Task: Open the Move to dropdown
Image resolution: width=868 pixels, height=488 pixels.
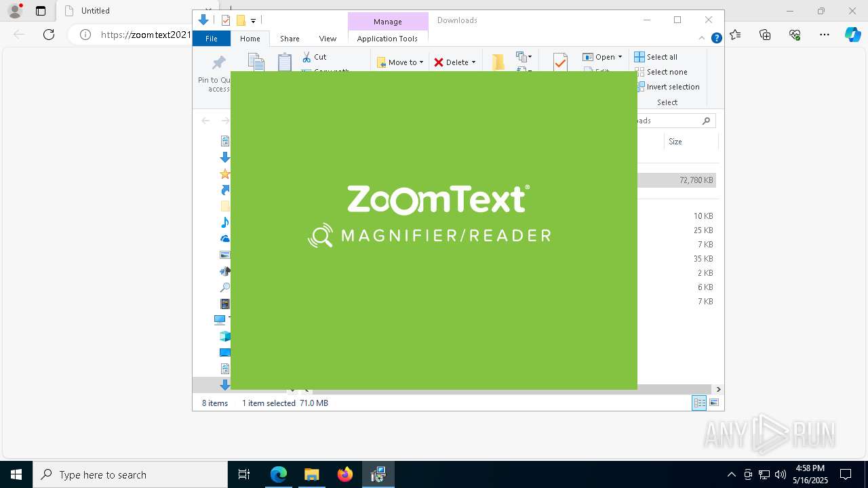Action: click(400, 62)
